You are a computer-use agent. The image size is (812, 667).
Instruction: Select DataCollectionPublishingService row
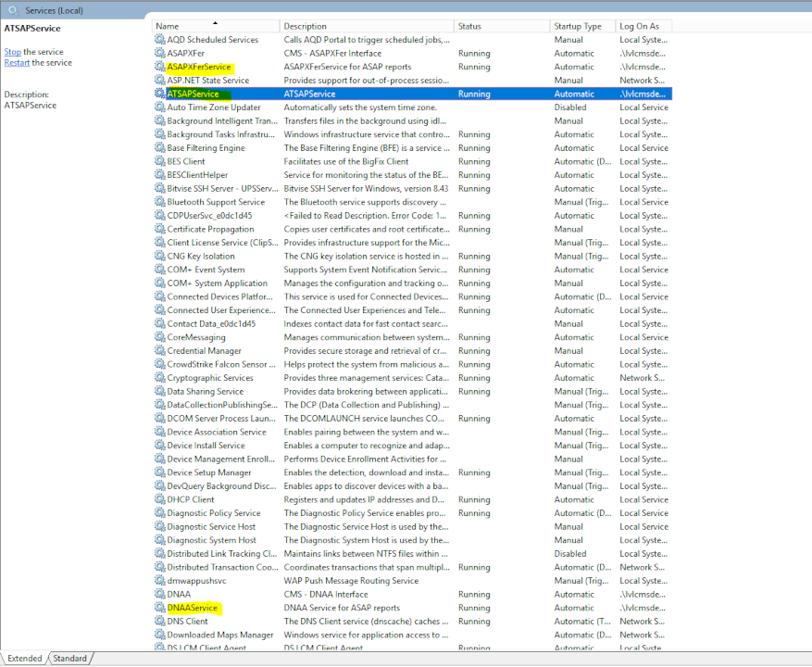pos(412,405)
